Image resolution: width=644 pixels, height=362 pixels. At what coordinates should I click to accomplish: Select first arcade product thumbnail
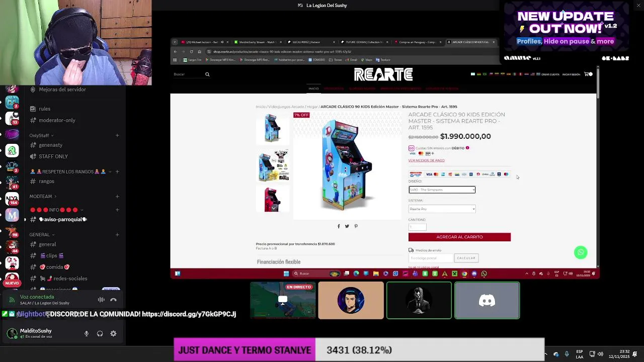tap(272, 128)
